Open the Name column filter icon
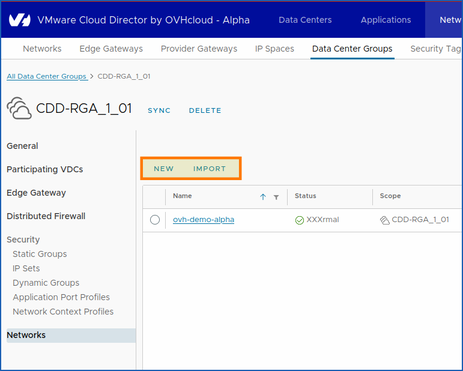 coord(276,197)
